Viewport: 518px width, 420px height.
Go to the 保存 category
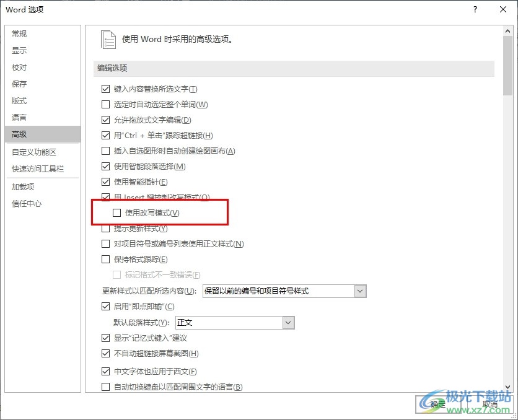[x=43, y=84]
